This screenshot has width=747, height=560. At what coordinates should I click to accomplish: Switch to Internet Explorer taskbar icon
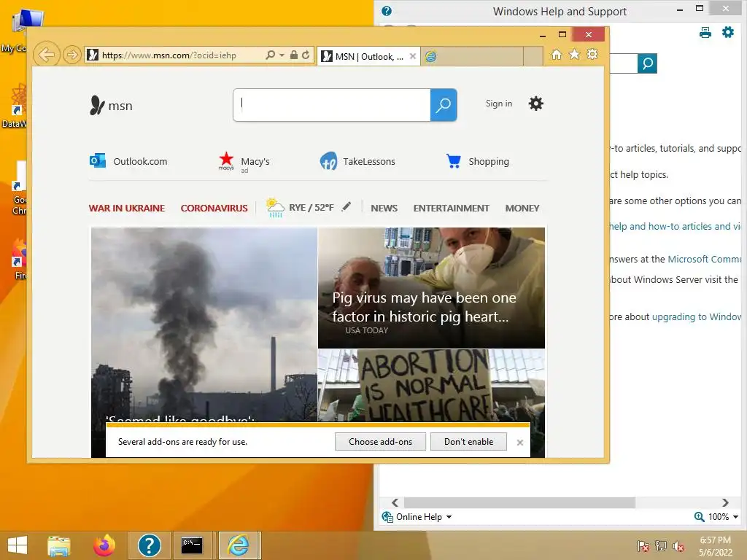(x=239, y=545)
